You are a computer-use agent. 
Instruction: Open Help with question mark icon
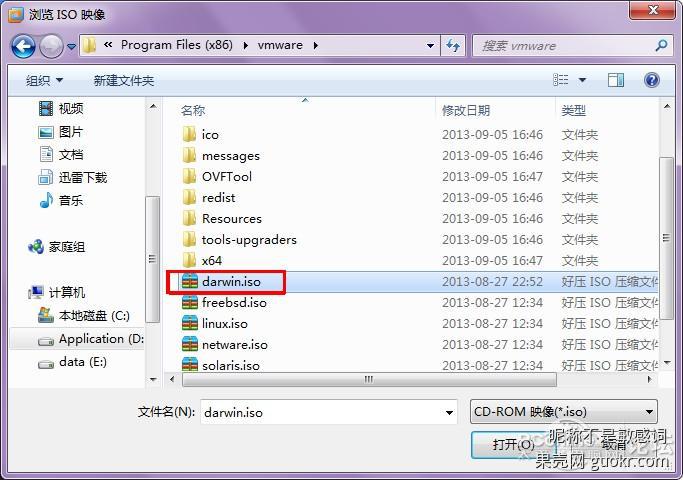652,80
